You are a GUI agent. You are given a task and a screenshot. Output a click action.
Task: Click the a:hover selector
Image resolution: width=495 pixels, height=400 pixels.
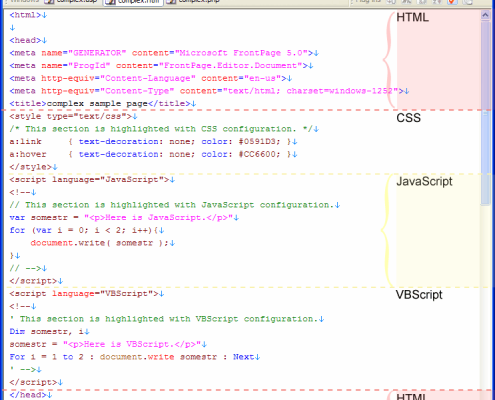[28, 154]
